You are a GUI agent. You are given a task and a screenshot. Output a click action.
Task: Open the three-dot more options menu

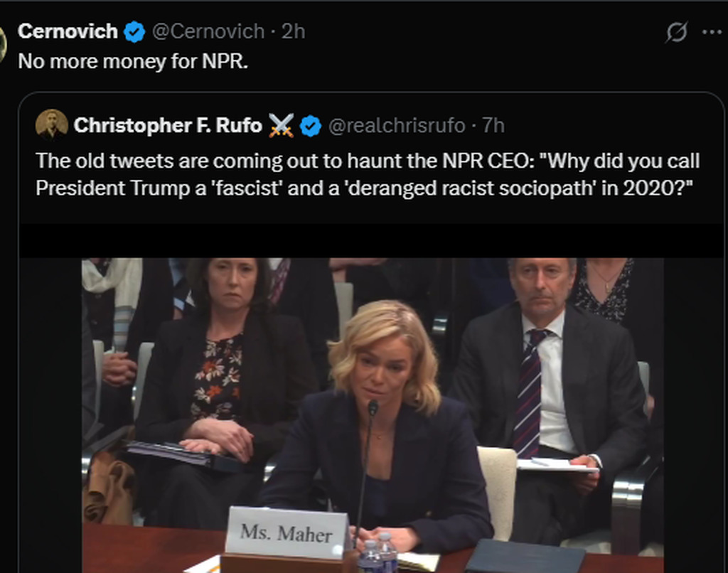[x=711, y=31]
